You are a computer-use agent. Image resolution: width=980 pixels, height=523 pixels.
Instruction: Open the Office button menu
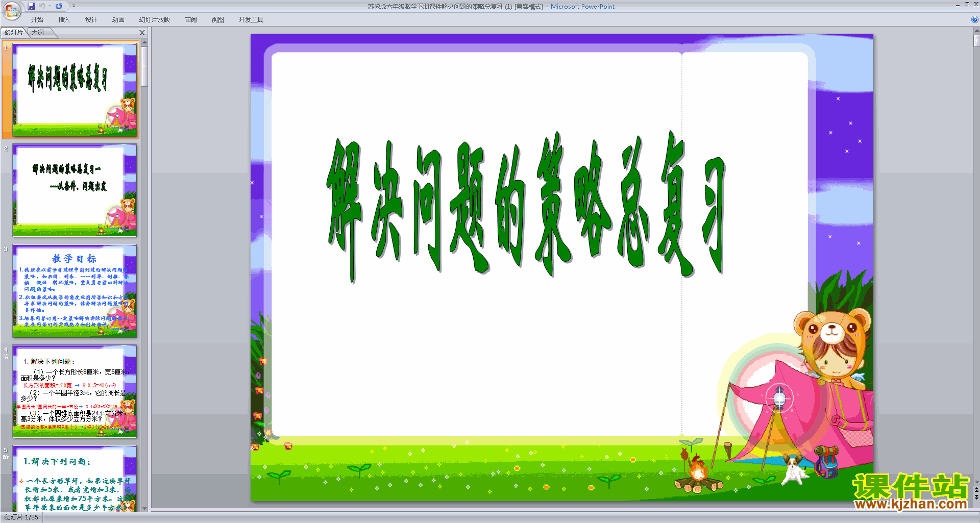pos(11,10)
